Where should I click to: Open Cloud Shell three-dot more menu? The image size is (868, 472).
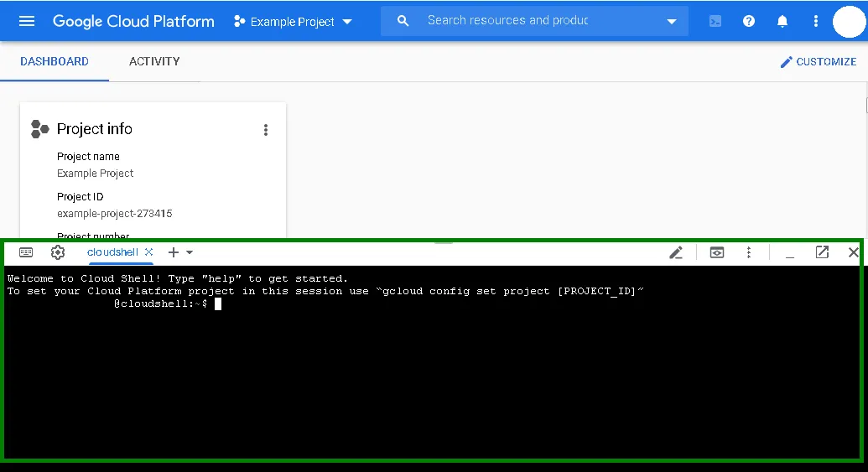(x=748, y=252)
